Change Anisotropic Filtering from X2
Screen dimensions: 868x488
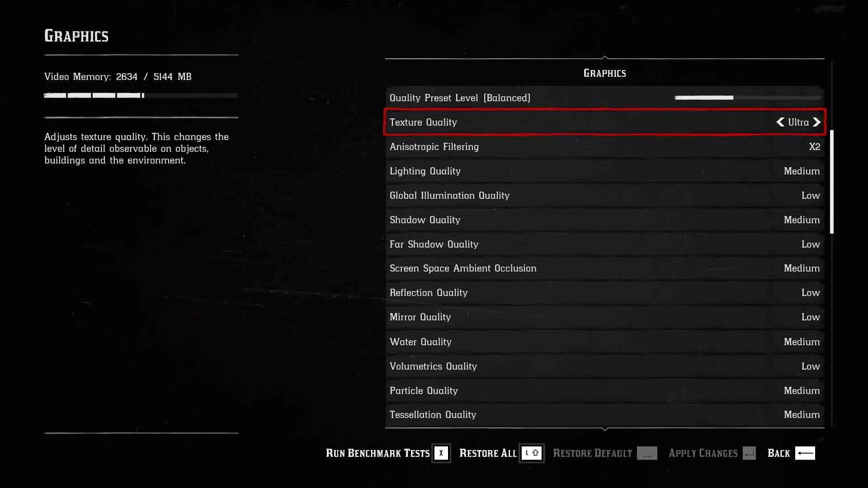[814, 146]
